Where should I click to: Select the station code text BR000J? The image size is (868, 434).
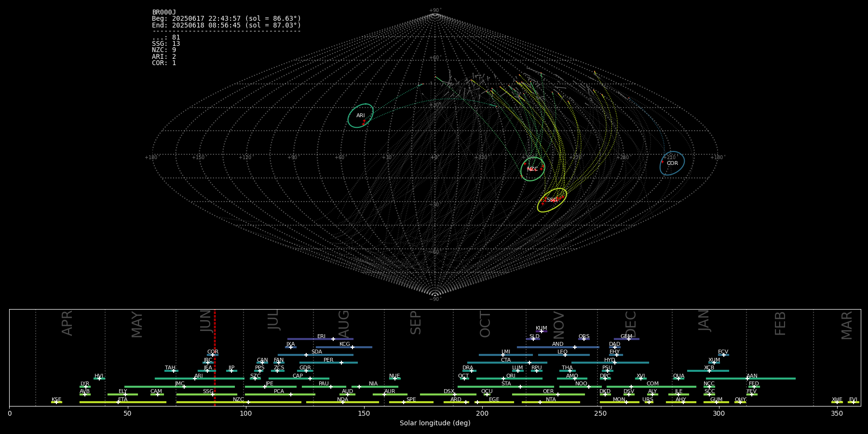[x=164, y=13]
